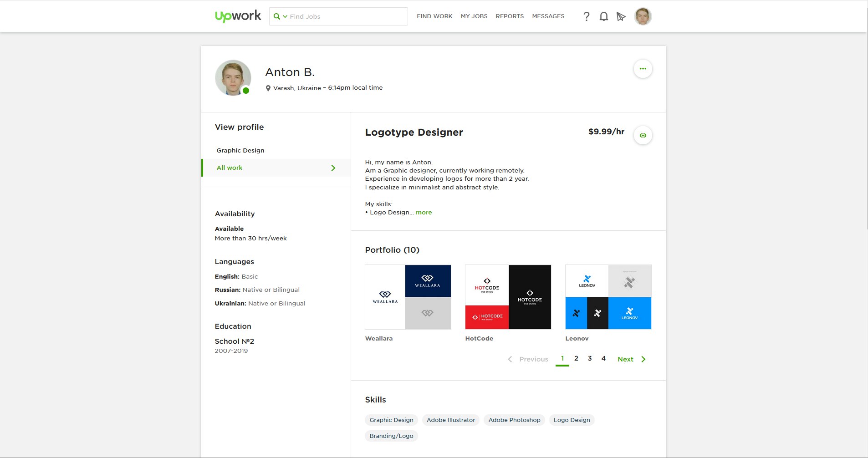This screenshot has height=458, width=868.
Task: Click the Logotype Designer title
Action: (414, 132)
